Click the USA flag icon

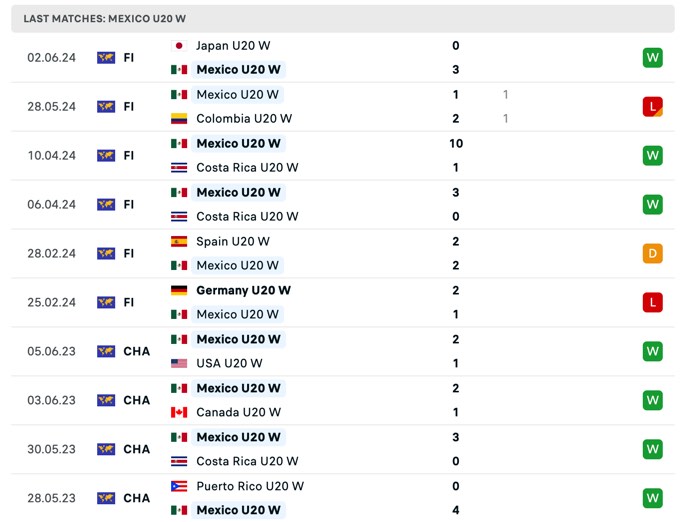point(179,363)
